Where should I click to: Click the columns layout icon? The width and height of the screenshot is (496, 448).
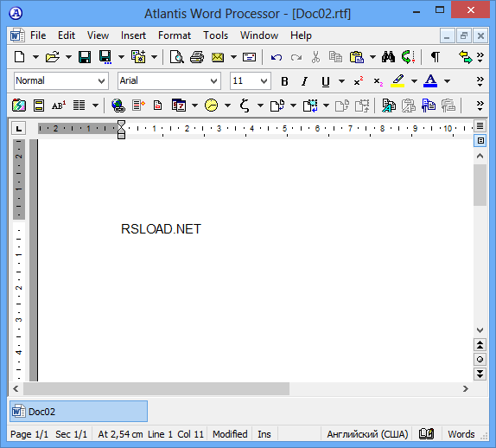coord(79,106)
